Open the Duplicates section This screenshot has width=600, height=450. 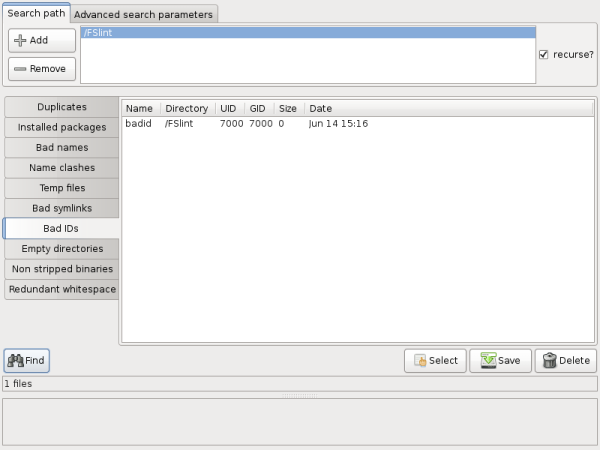(x=62, y=107)
